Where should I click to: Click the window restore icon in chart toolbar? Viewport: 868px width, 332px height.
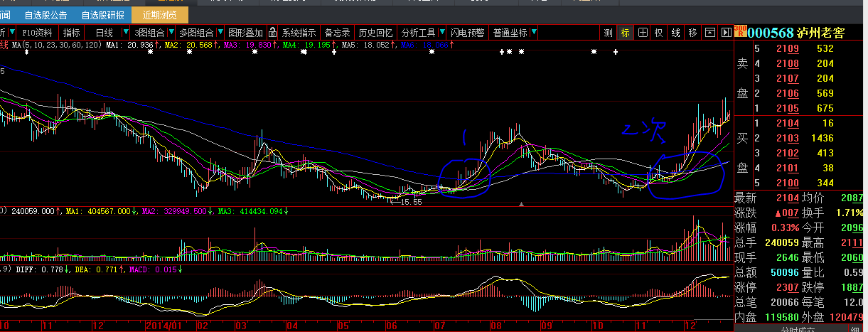(x=709, y=33)
